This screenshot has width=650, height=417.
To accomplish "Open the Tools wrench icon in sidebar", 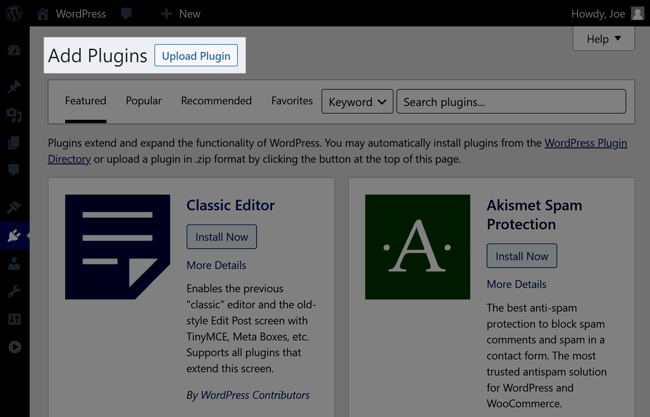I will pos(14,292).
